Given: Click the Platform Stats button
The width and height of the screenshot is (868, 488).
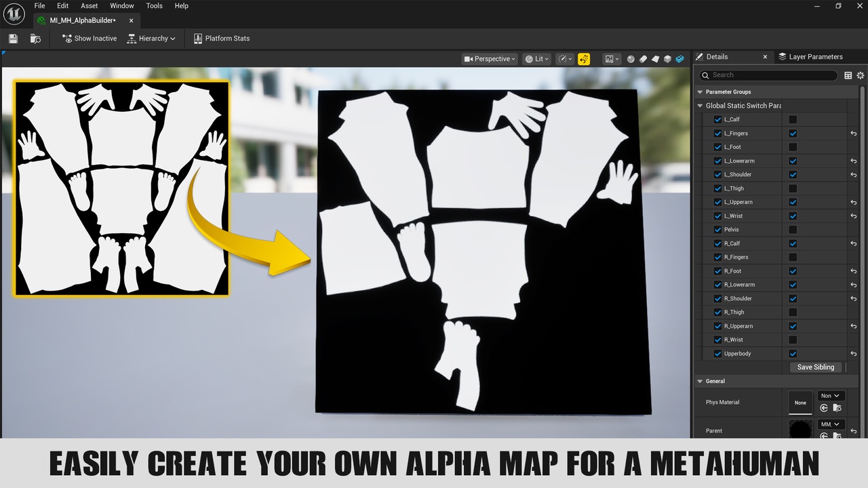Looking at the screenshot, I should pyautogui.click(x=222, y=39).
